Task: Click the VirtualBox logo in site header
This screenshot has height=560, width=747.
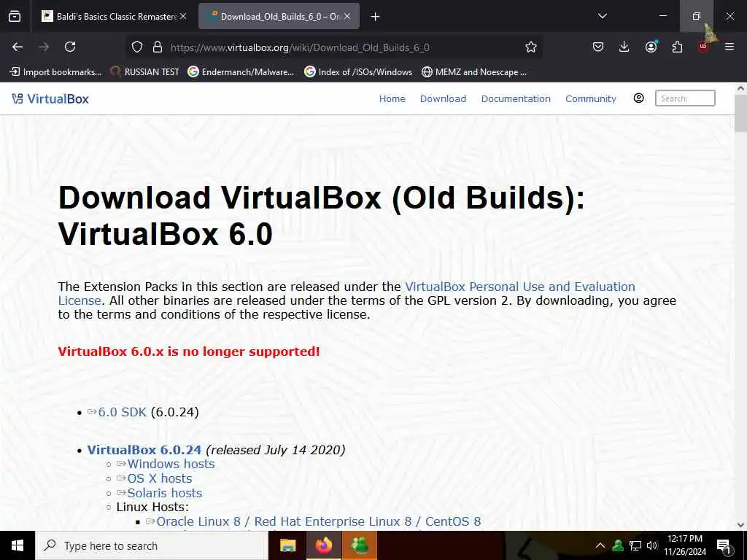Action: [50, 98]
